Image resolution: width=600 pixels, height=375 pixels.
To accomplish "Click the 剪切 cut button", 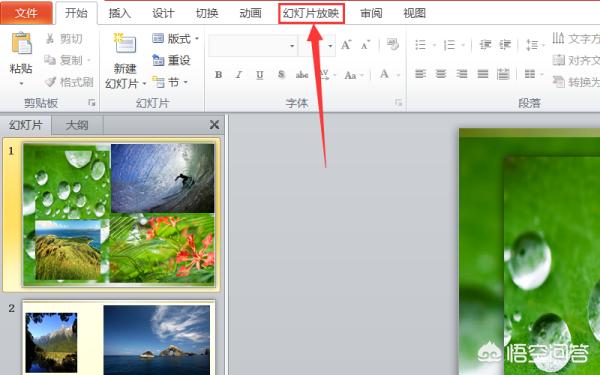I will point(64,38).
